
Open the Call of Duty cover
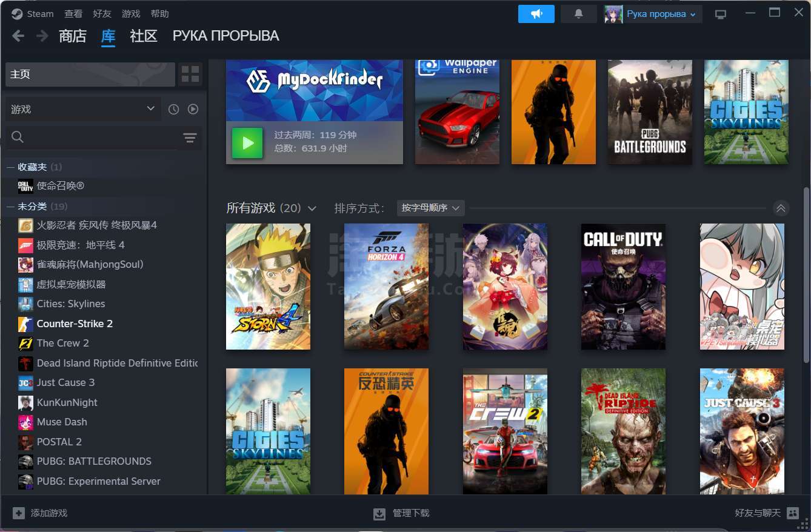click(x=623, y=287)
